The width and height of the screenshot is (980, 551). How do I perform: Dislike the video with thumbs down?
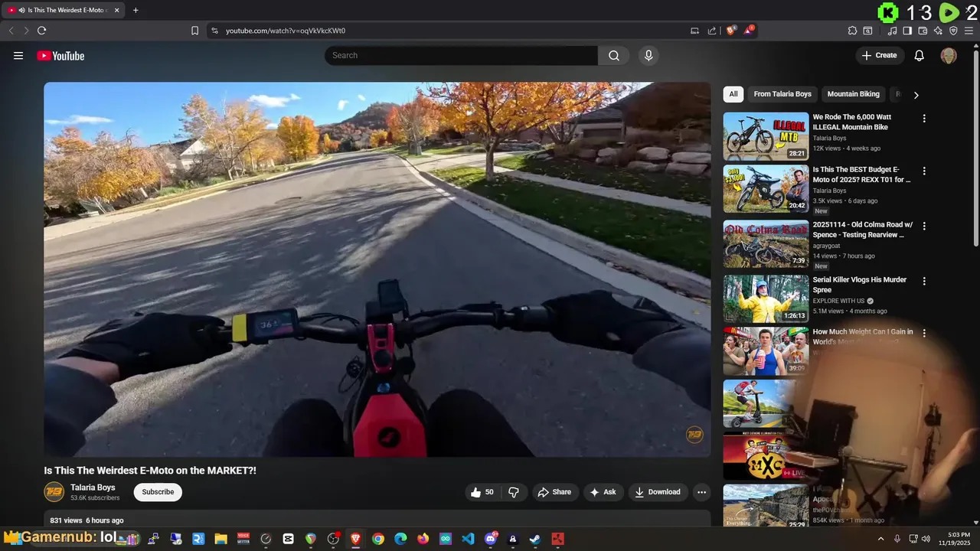[514, 492]
